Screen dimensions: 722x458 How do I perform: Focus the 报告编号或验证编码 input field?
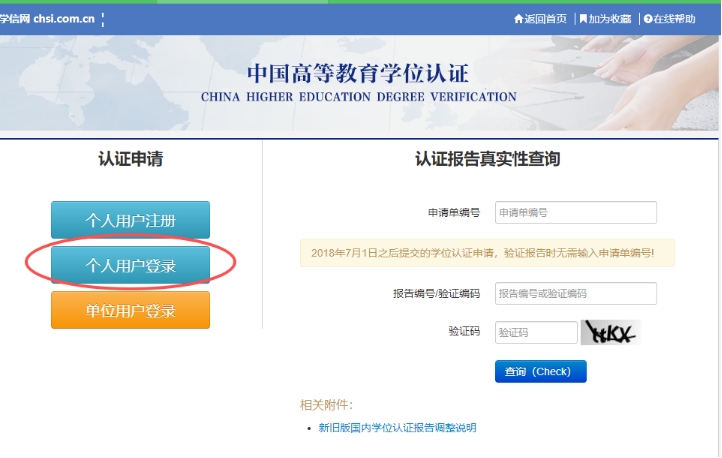pos(575,293)
